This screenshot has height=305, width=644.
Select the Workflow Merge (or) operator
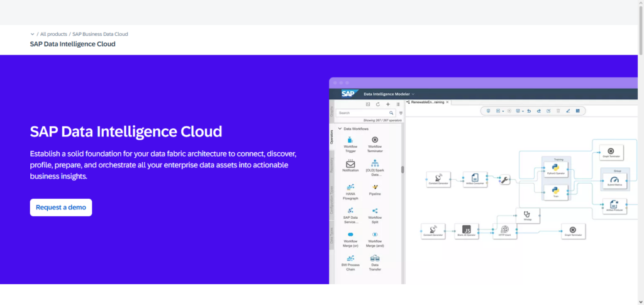click(x=350, y=240)
